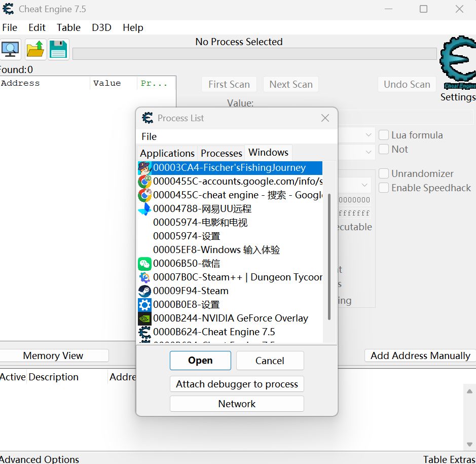This screenshot has height=464, width=476.
Task: Select 00005974-电影和电视 entry
Action: (230, 223)
